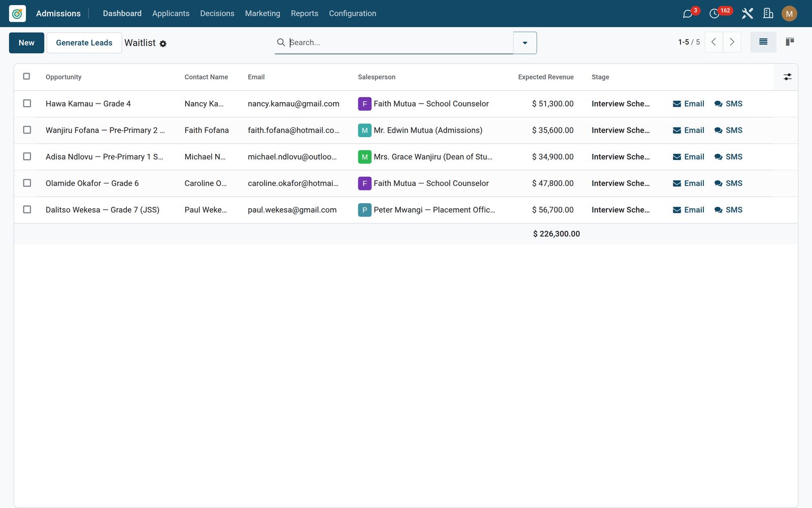The height and width of the screenshot is (508, 812).
Task: Click the Admissions app logo
Action: [17, 14]
